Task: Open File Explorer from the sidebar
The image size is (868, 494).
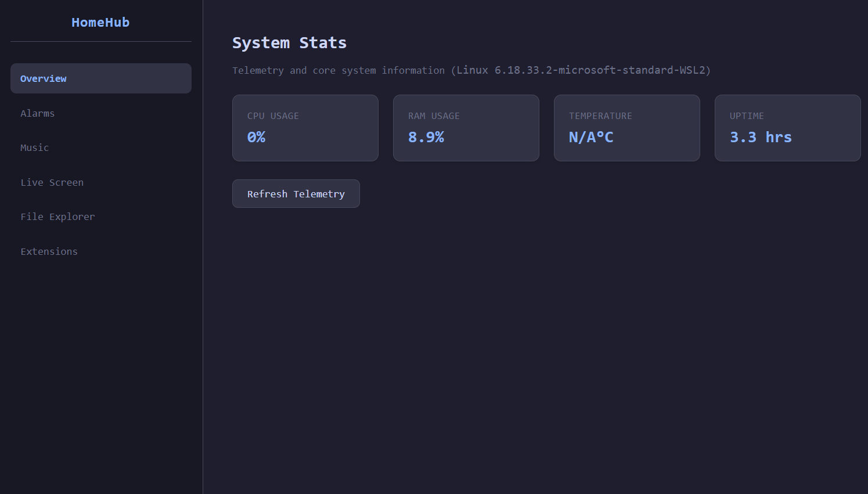Action: (x=101, y=217)
